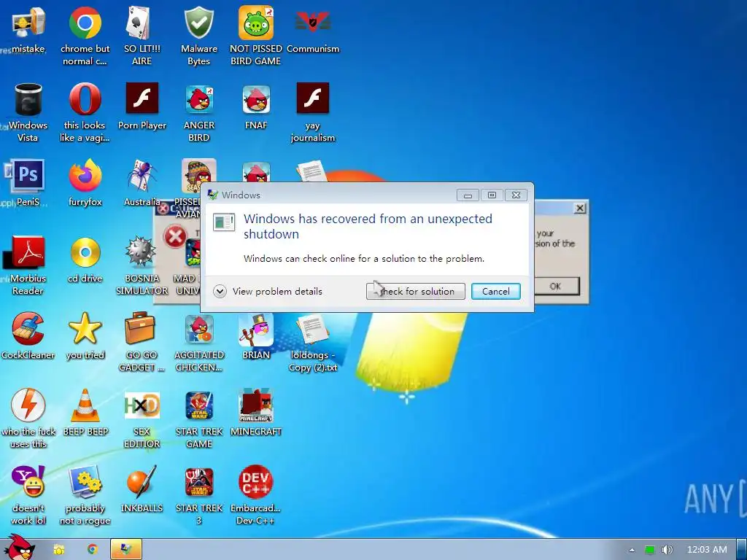
Task: Open the 'SEX EDITIOR' HxD icon
Action: pos(142,405)
